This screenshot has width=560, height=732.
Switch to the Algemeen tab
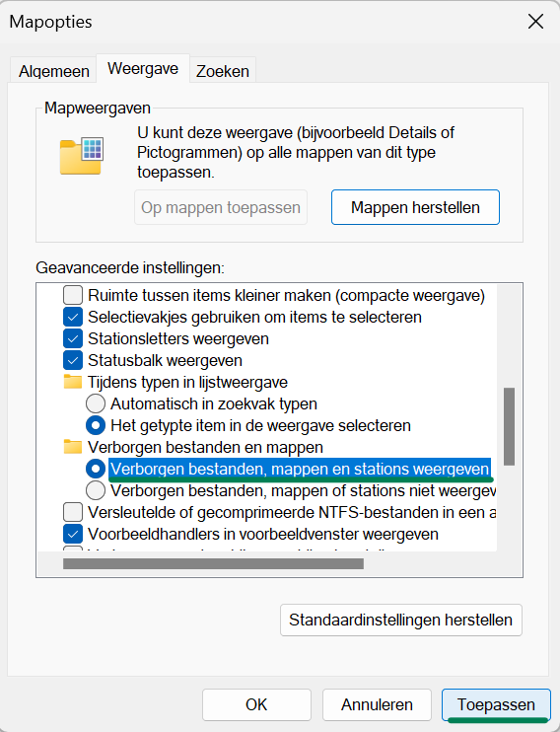tap(53, 71)
